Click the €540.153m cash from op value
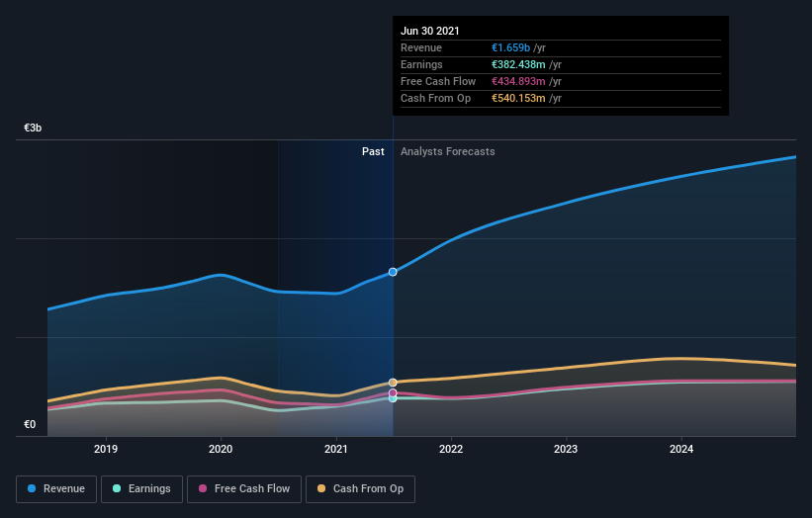This screenshot has width=812, height=518. pyautogui.click(x=518, y=98)
